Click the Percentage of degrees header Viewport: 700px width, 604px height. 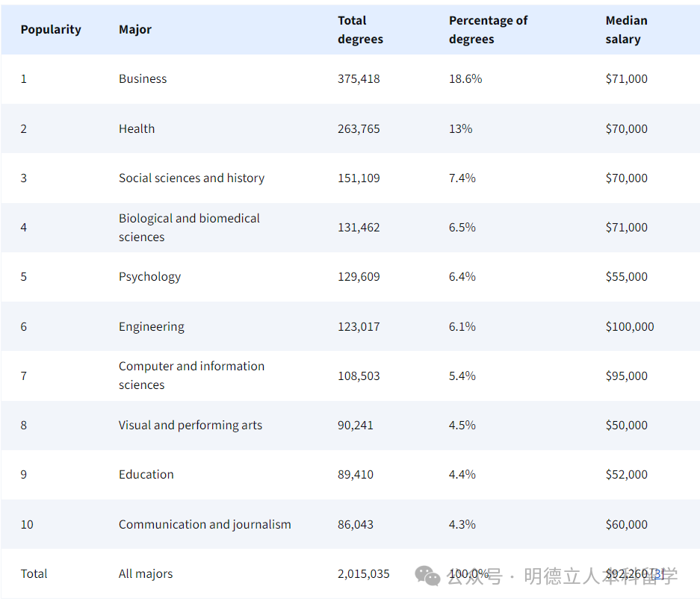488,30
